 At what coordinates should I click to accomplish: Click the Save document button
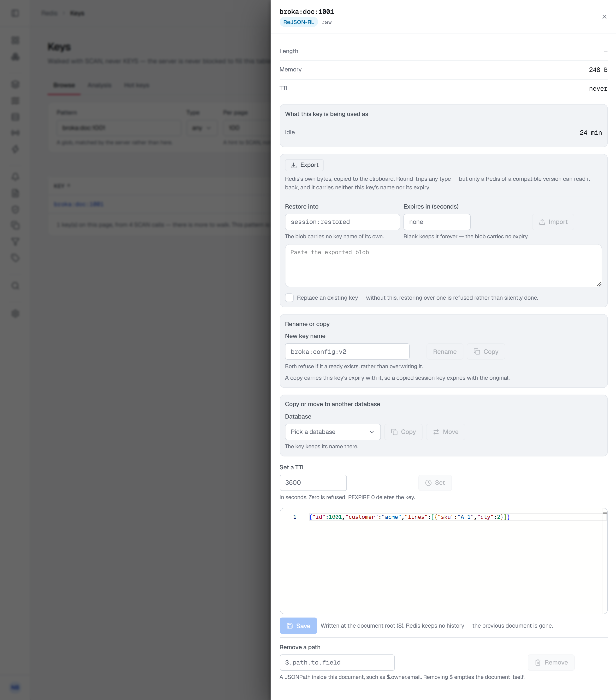(x=298, y=626)
